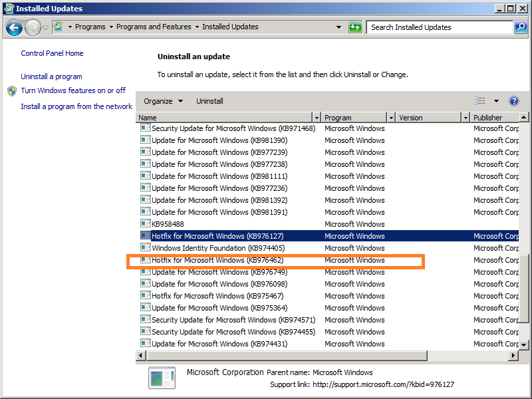This screenshot has width=532, height=399.
Task: Click the icon of update KB976749
Action: pyautogui.click(x=146, y=271)
